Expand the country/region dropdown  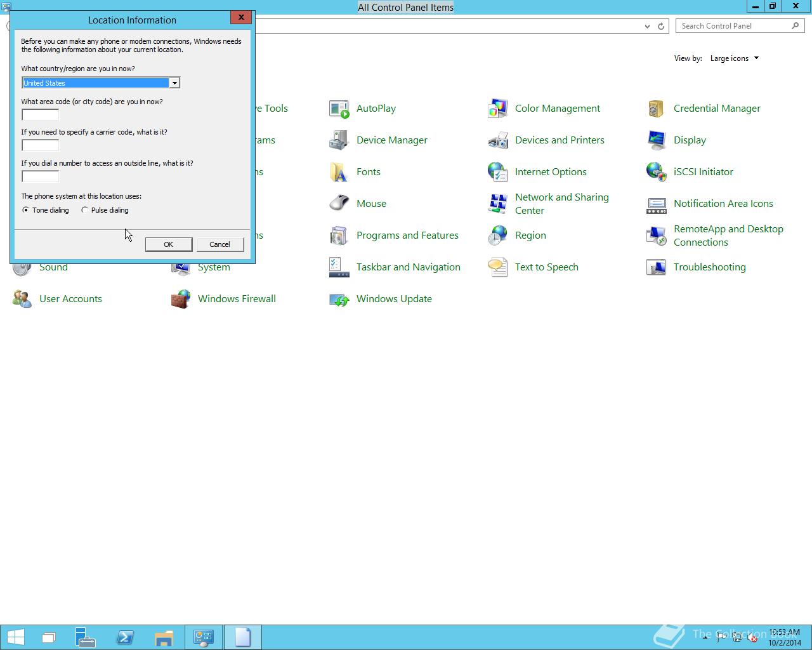pyautogui.click(x=174, y=83)
